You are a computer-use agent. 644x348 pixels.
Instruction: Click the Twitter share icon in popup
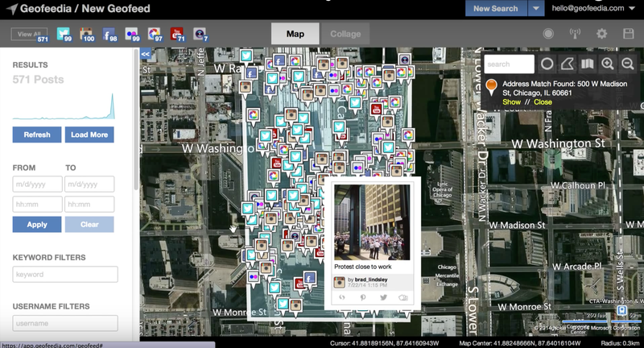[383, 297]
